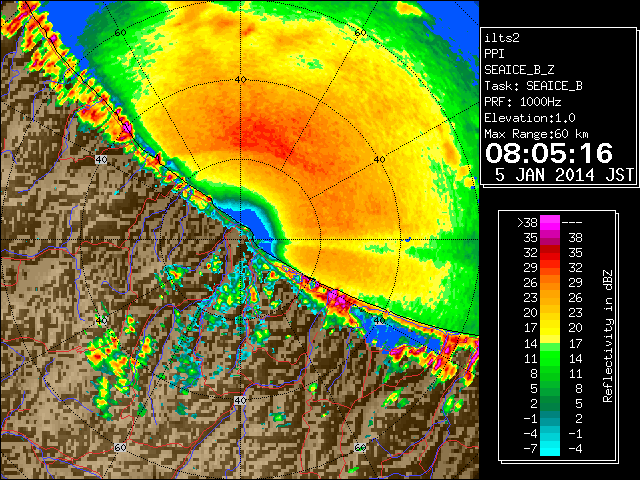Click the vertical "Reflectivity in dBZ" label
This screenshot has width=640, height=480.
coord(608,336)
